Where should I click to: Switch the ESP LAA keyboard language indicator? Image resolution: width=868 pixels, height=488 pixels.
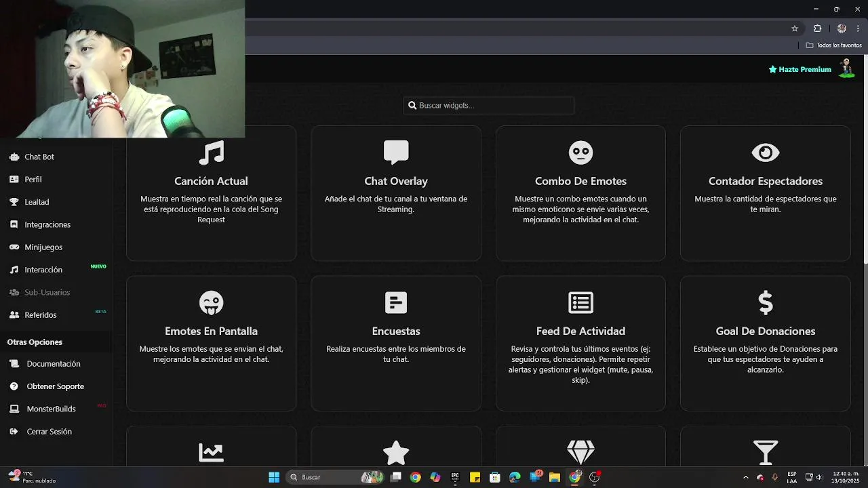tap(792, 477)
